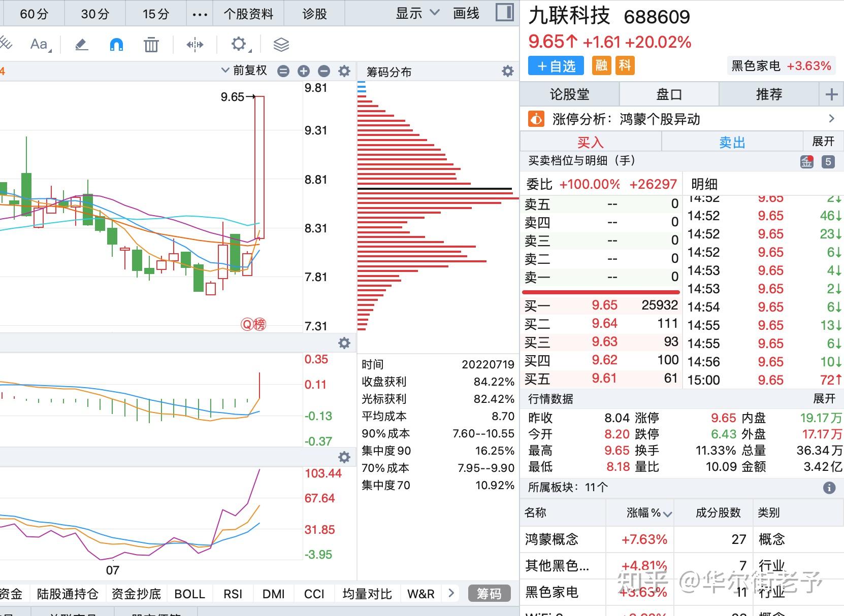Expand the 行情数据 section
844x616 pixels.
[x=824, y=399]
